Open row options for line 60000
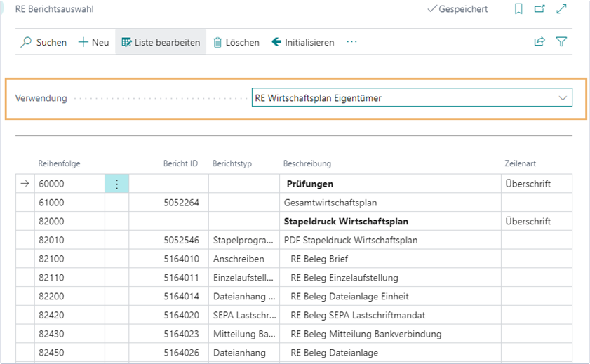 (x=116, y=184)
